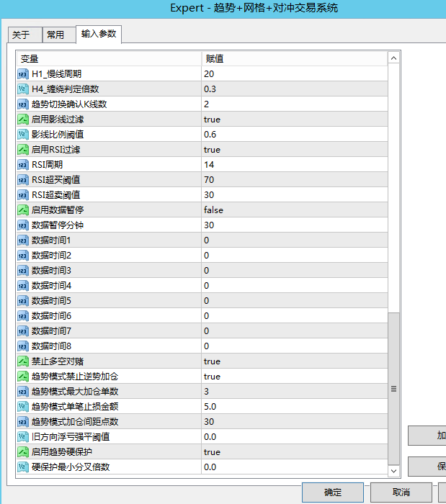Click the value 30 for 趋势模式加仓间距点数
This screenshot has width=446, height=504.
click(209, 422)
